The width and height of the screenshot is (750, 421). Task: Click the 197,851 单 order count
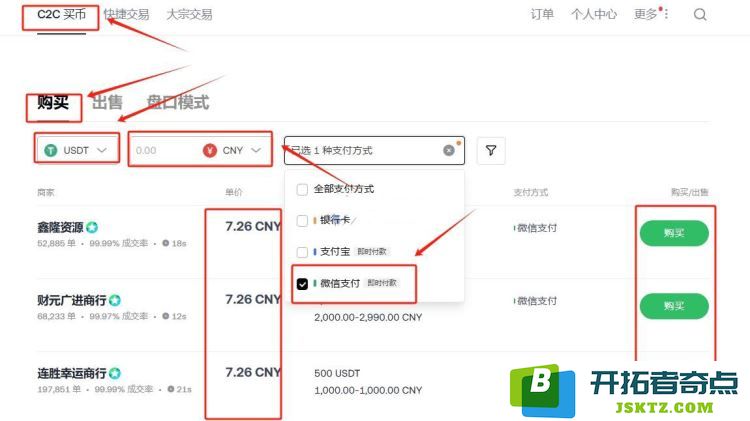59,389
